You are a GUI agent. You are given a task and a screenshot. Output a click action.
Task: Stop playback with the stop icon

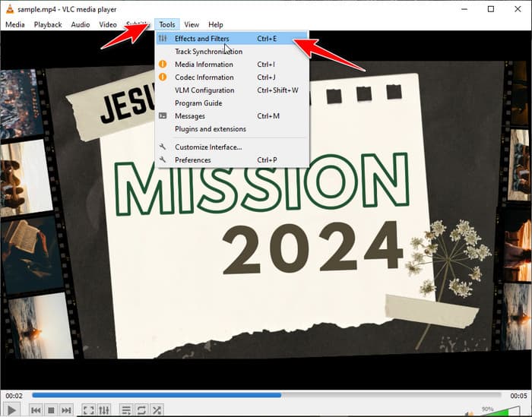tap(51, 410)
